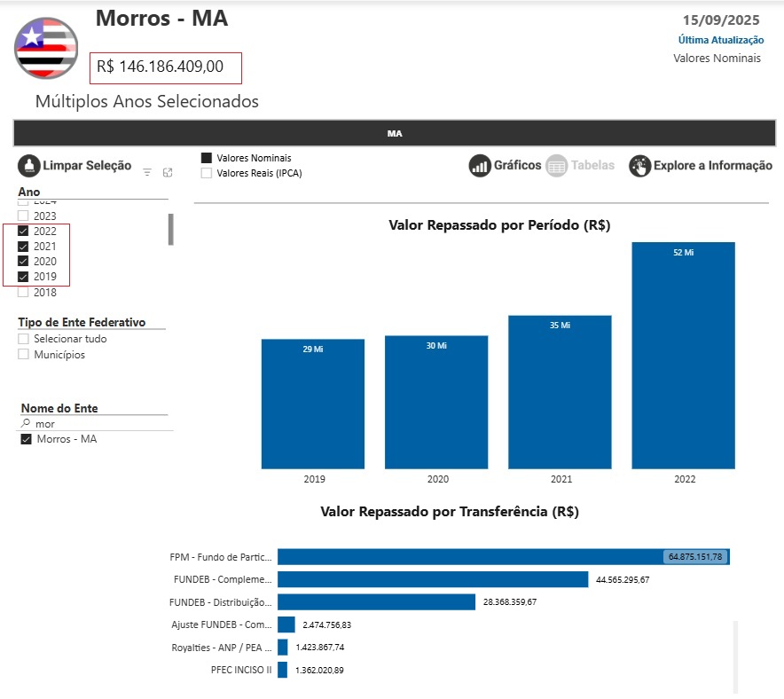The height and width of the screenshot is (699, 784).
Task: Click the Maranhão flag emblem
Action: point(46,47)
